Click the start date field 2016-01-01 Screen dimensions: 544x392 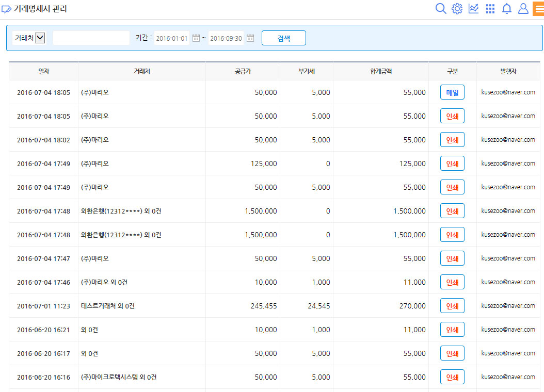point(172,38)
